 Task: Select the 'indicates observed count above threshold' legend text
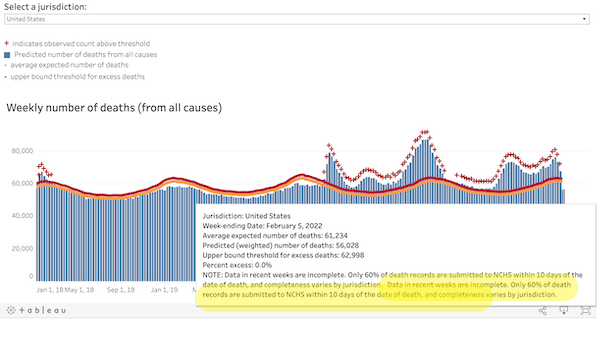point(81,44)
